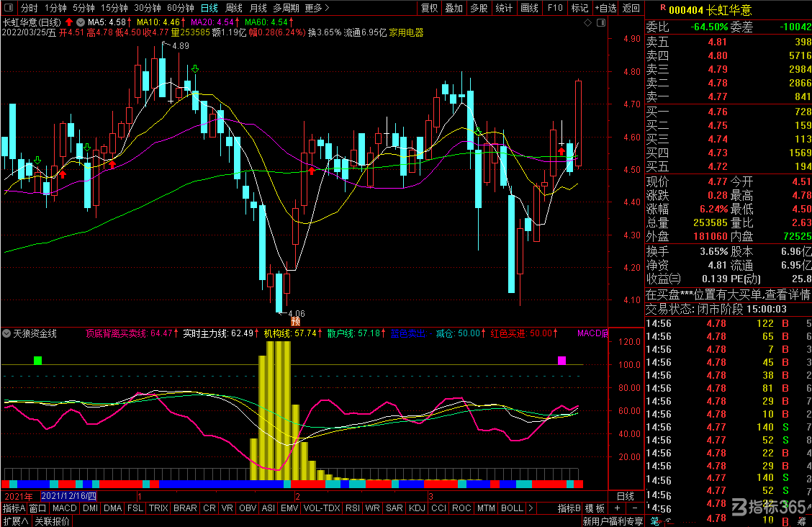
Task: Open the dropdown circle next to 长虹华意(日线)
Action: 81,22
